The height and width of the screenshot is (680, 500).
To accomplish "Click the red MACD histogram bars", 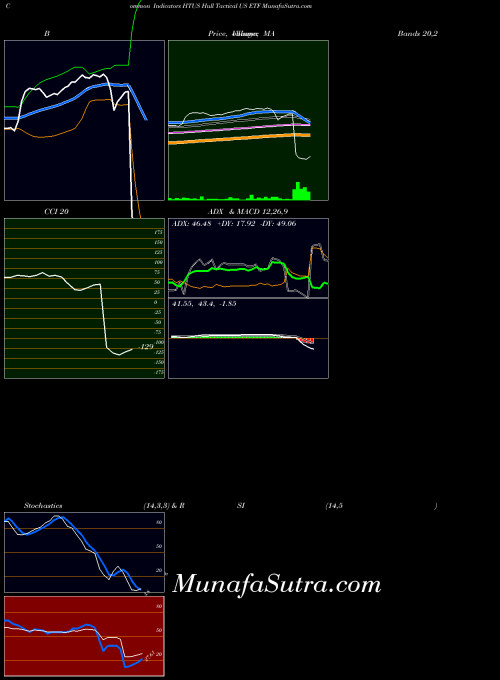I will click(307, 341).
